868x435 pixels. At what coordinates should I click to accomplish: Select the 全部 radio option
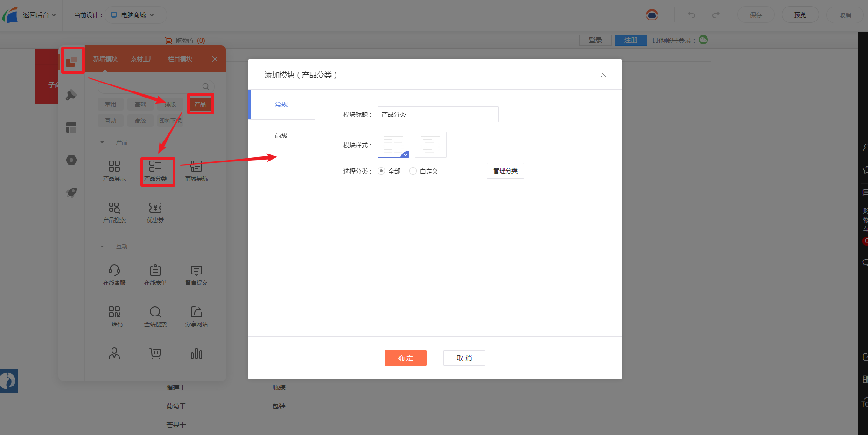381,171
